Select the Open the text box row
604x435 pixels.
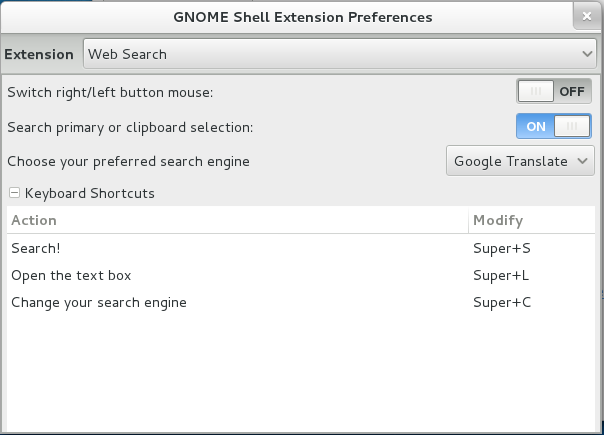pyautogui.click(x=71, y=275)
